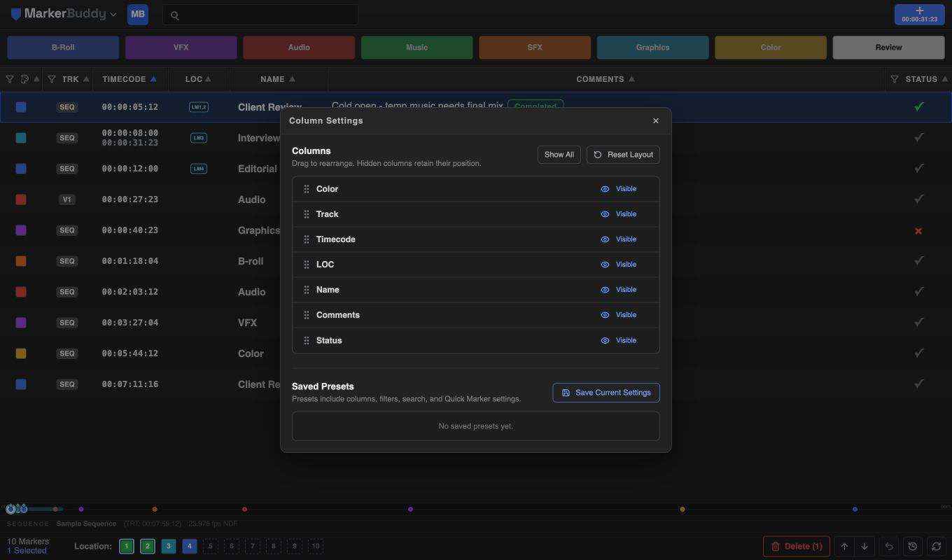The height and width of the screenshot is (560, 952).
Task: Toggle visibility of the Comments column
Action: pyautogui.click(x=619, y=315)
